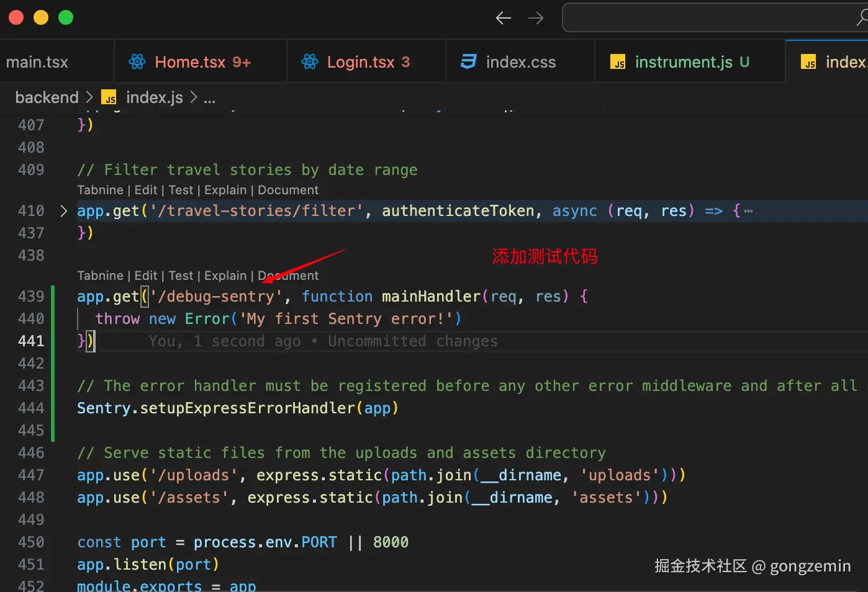Click the 8000 port number
This screenshot has height=592, width=868.
pyautogui.click(x=391, y=542)
